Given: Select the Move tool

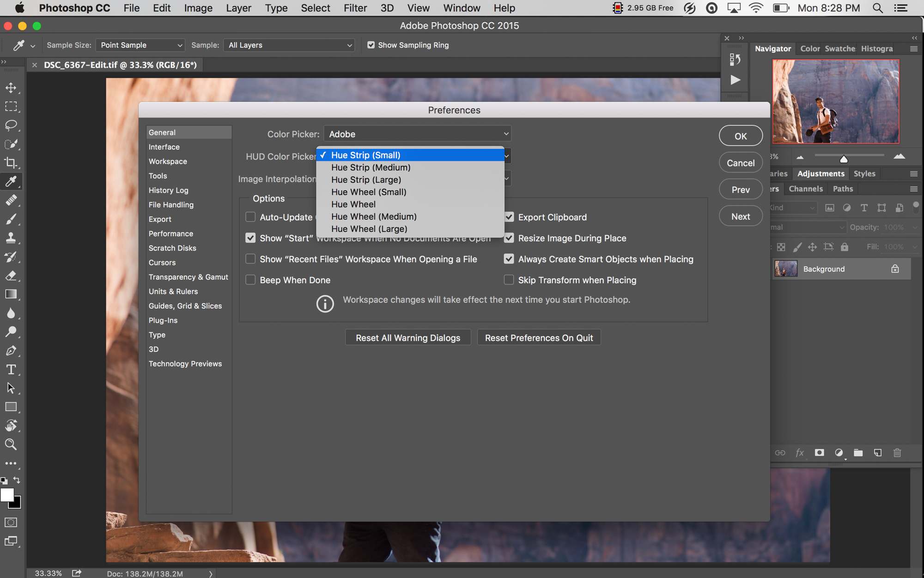Looking at the screenshot, I should (12, 87).
